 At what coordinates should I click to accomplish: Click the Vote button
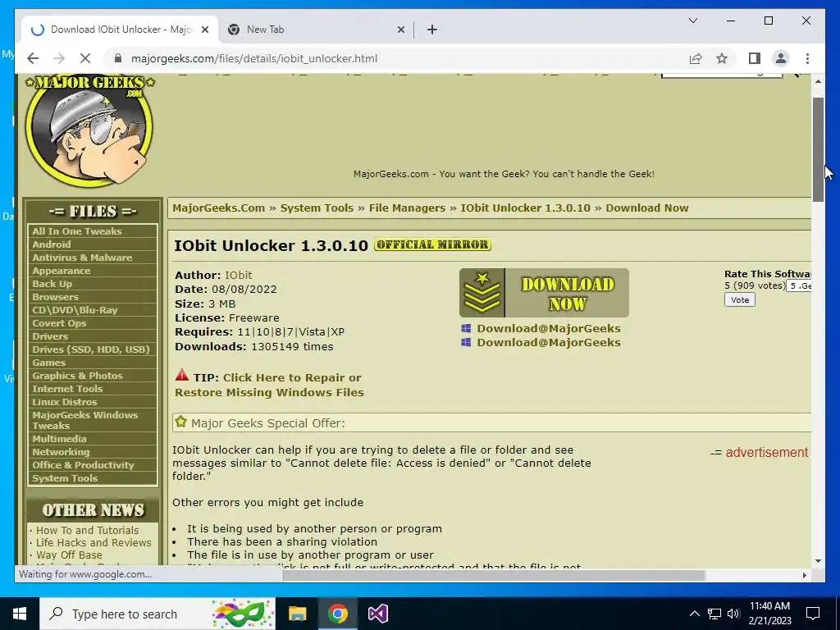click(740, 300)
